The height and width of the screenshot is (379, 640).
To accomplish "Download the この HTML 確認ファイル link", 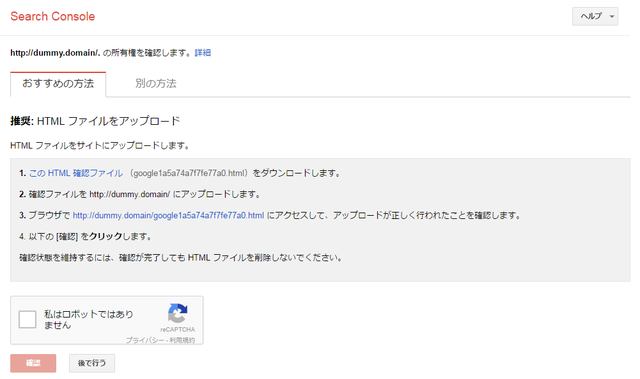I will (x=76, y=173).
